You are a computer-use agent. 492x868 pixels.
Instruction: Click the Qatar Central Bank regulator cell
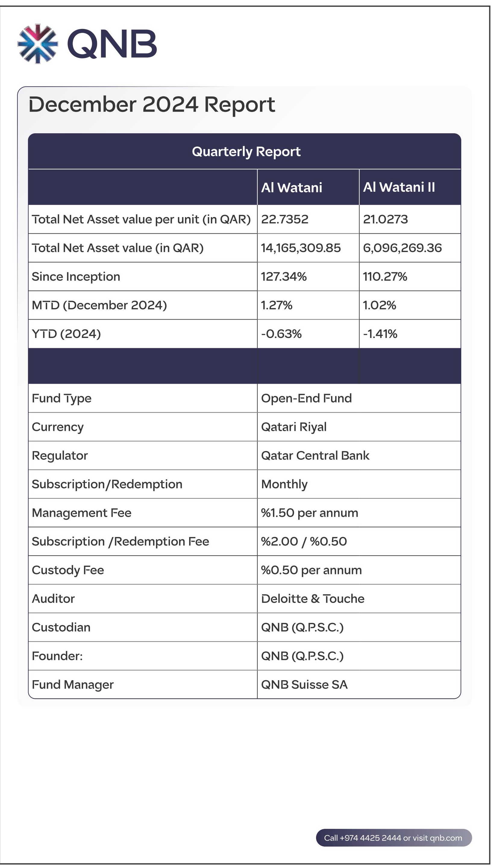[x=359, y=456]
